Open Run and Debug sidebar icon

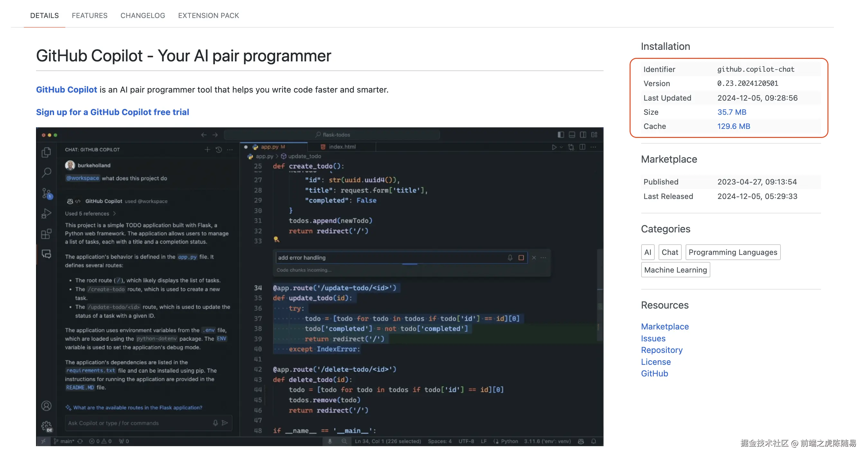[47, 213]
